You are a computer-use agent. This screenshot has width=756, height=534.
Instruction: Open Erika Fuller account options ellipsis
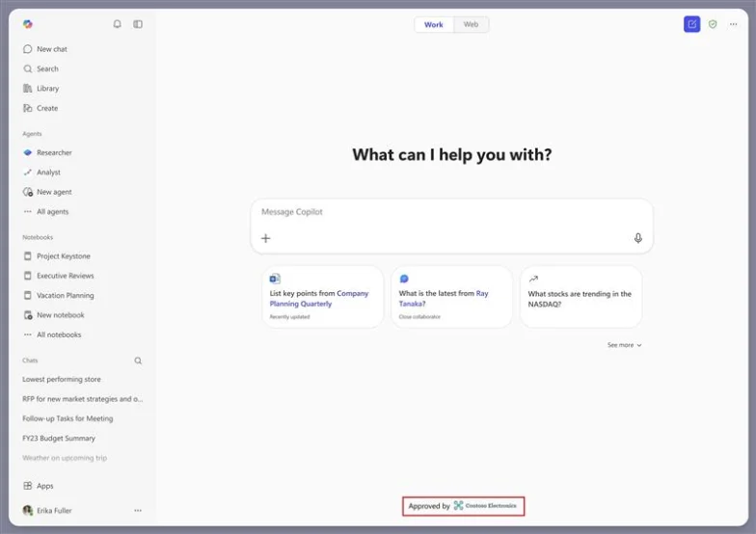[x=138, y=511]
